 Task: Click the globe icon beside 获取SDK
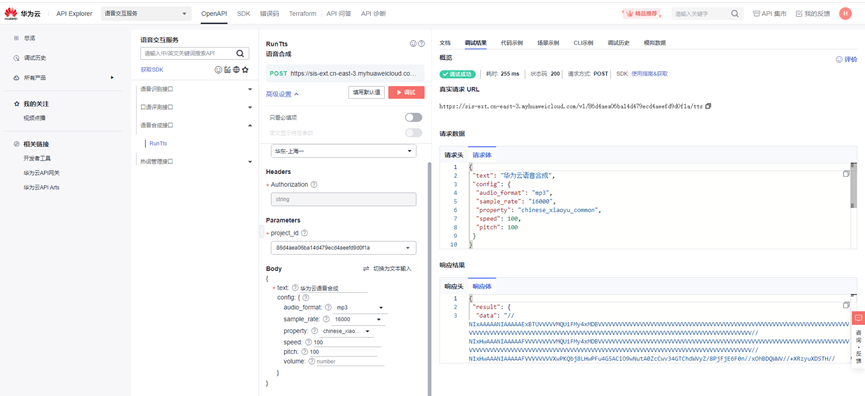236,70
